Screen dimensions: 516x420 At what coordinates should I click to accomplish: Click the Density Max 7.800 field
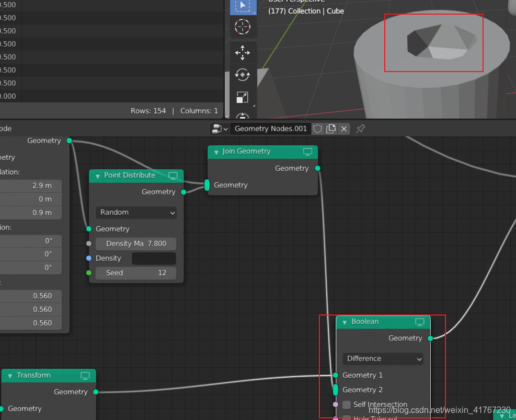[x=136, y=244]
